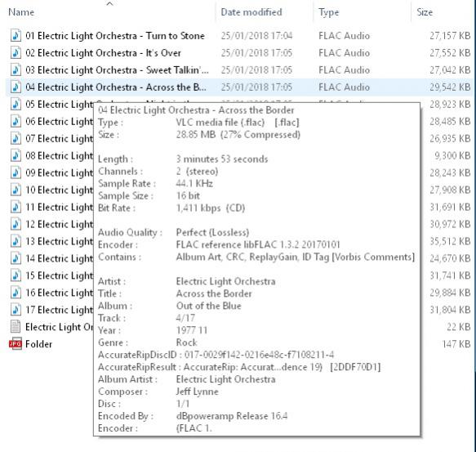Click the file icon of track 03 Sweet Talkin'

(16, 70)
